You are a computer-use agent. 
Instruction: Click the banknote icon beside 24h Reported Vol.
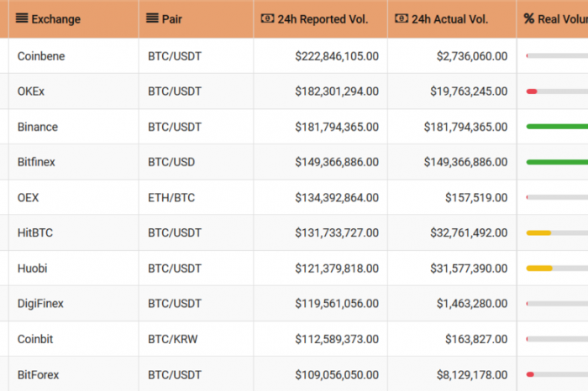267,18
